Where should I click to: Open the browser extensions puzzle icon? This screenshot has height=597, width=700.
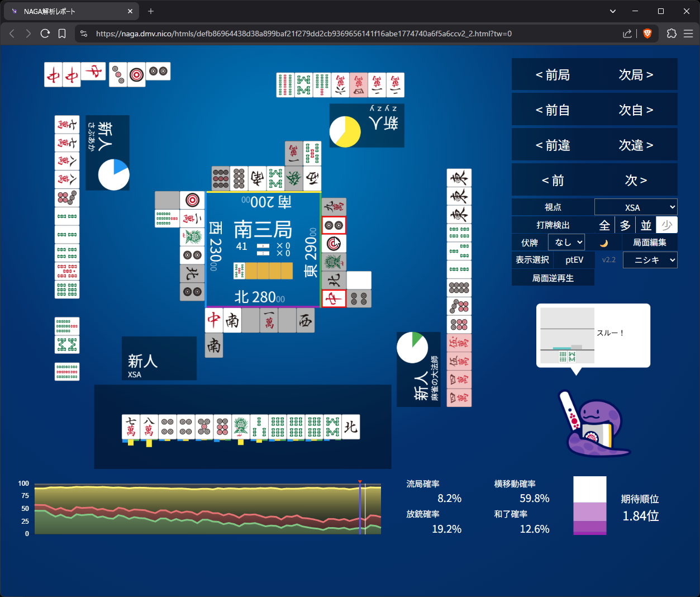pos(672,34)
